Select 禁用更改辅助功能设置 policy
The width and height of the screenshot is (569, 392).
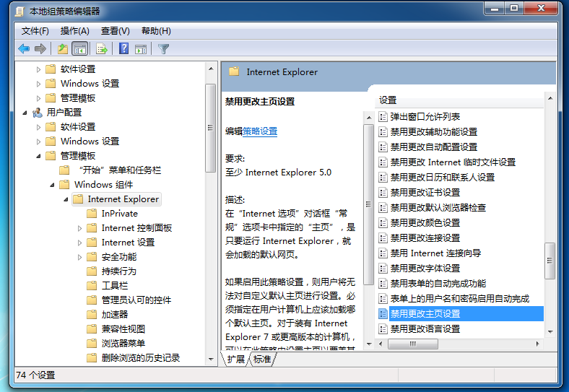pos(434,132)
